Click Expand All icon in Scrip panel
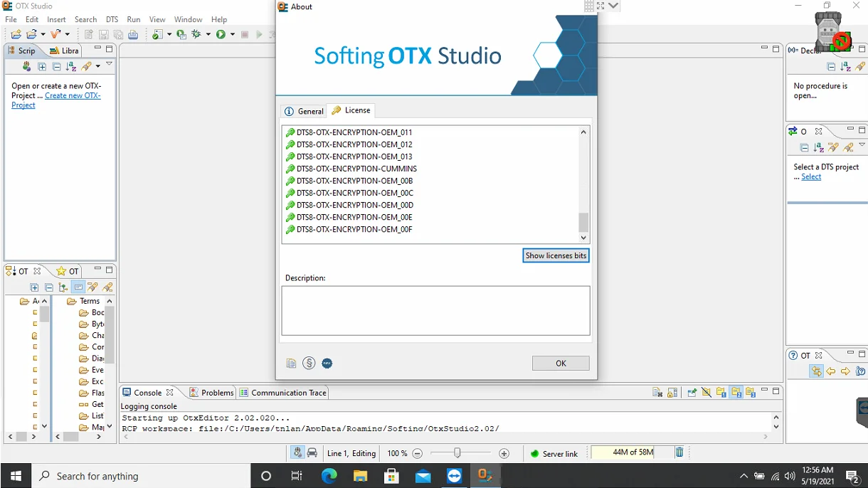 [42, 66]
